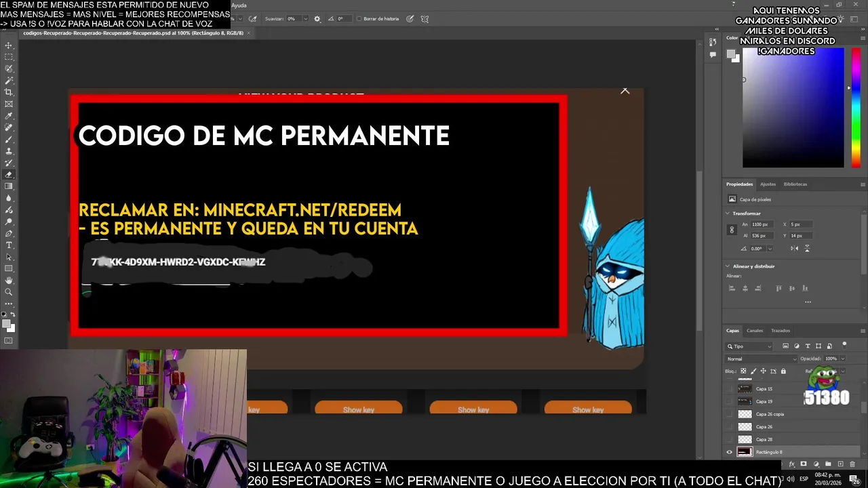The height and width of the screenshot is (488, 868).
Task: Open the Ayuda menu
Action: [239, 5]
